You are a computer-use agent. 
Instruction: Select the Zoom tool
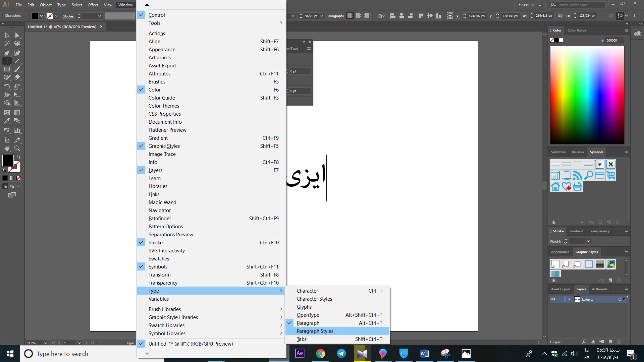17,148
